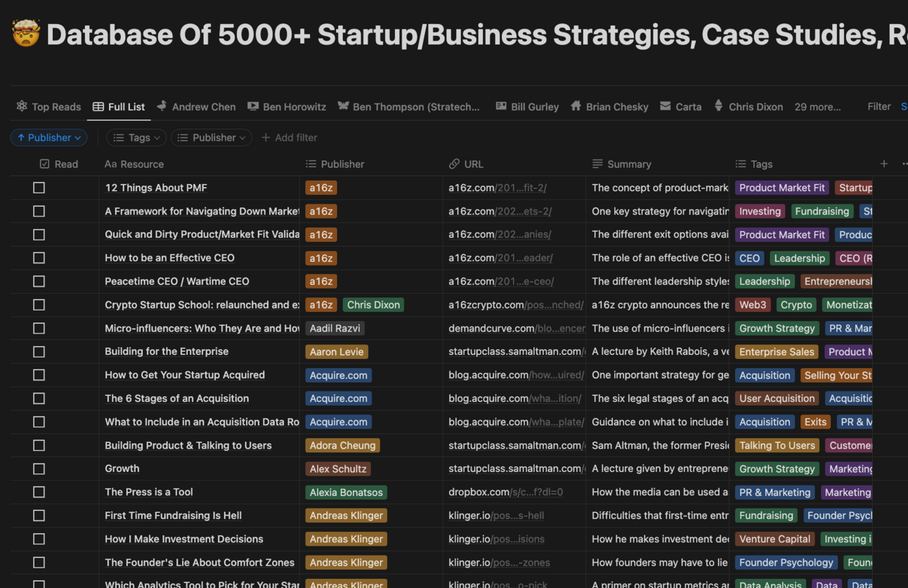Open the Filter button on the toolbar
This screenshot has height=588, width=908.
pos(878,106)
